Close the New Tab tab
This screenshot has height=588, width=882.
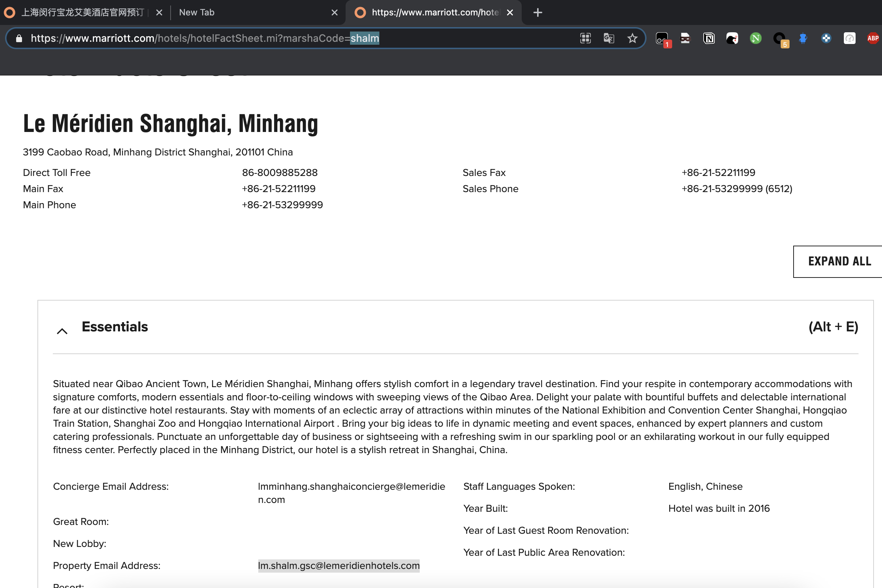pos(334,12)
